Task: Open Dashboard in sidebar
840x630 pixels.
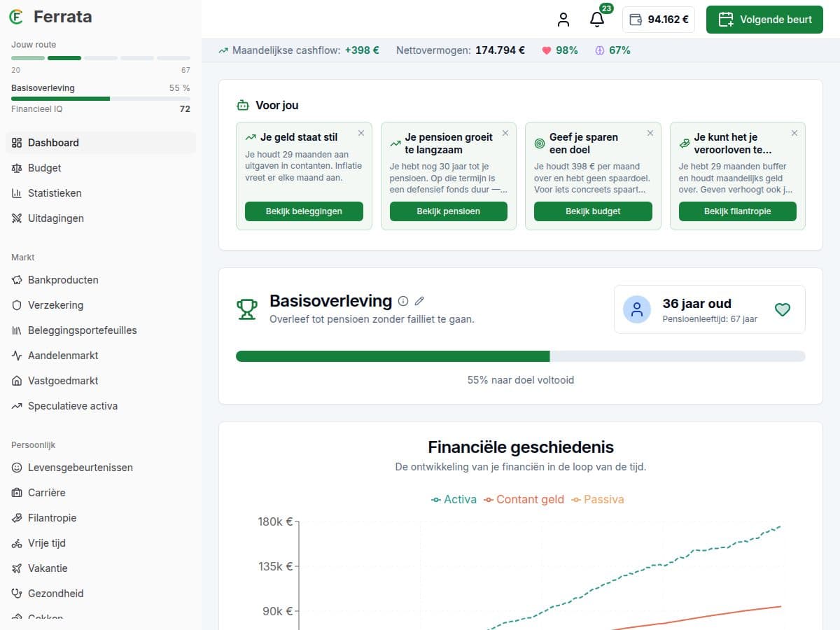Action: pos(101,143)
